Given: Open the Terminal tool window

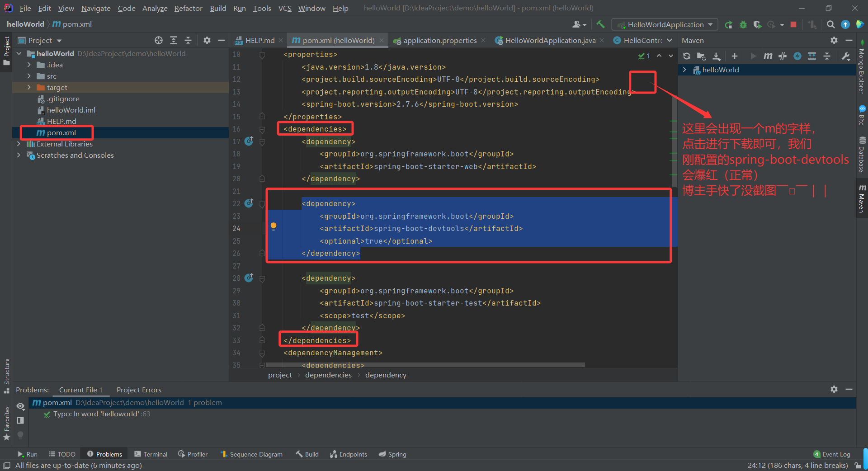Looking at the screenshot, I should point(151,454).
